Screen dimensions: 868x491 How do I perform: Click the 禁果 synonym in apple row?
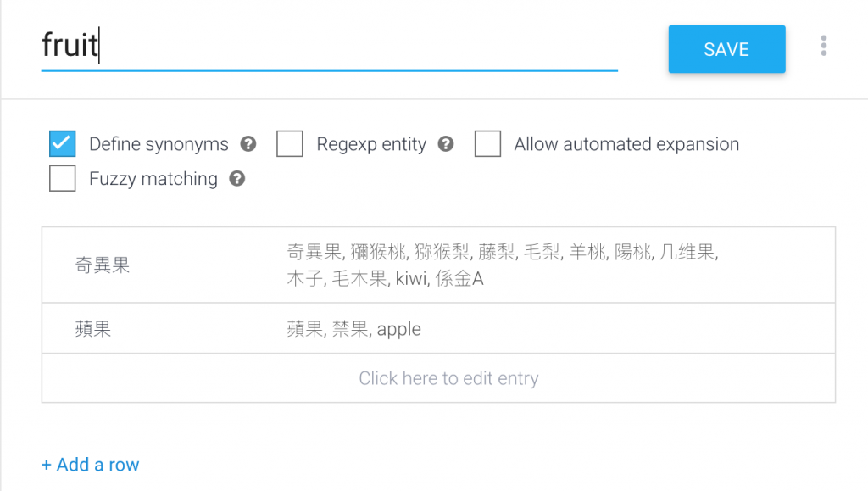click(x=350, y=329)
